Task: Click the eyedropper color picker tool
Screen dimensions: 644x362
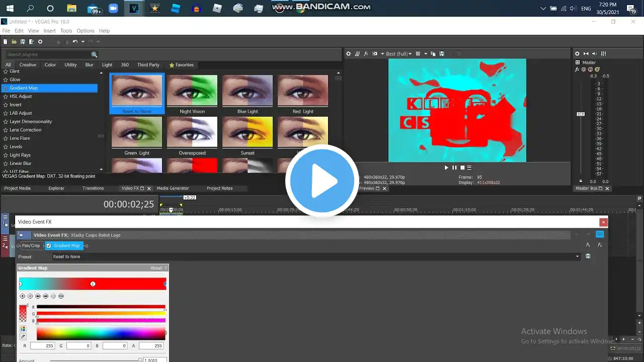Action: (x=23, y=337)
